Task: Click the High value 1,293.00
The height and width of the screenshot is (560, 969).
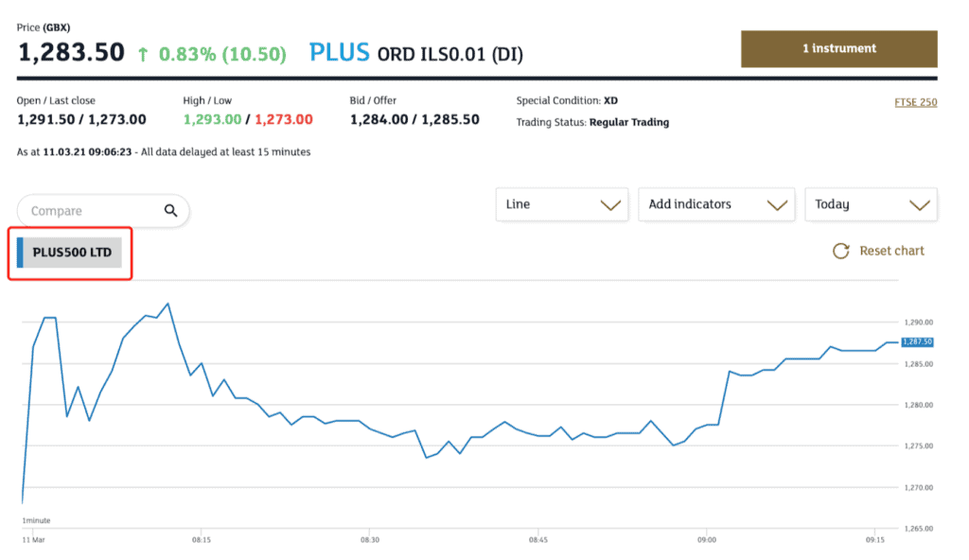Action: 212,119
